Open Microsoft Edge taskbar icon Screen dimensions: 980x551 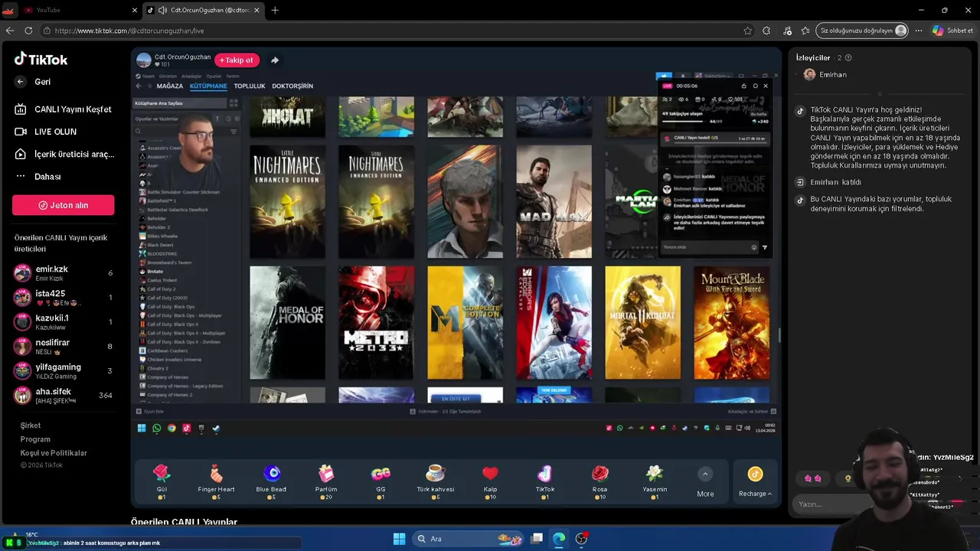pos(559,539)
